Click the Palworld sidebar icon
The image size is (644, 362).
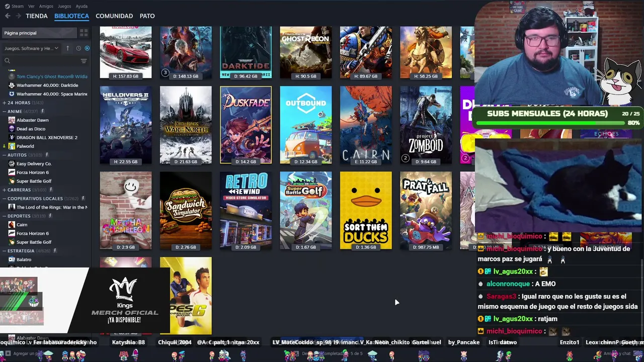pos(12,146)
